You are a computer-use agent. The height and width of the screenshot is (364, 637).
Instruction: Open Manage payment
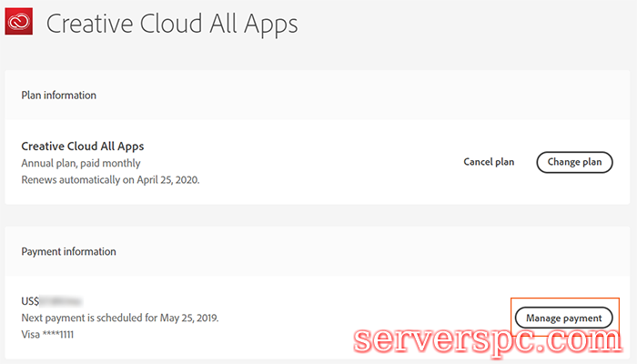click(x=564, y=318)
